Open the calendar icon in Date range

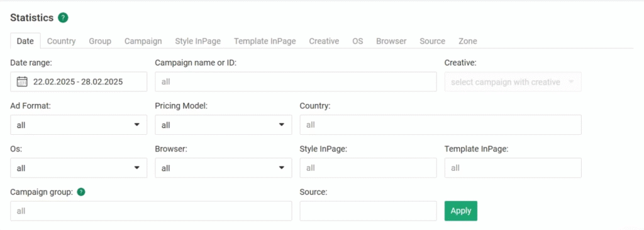22,81
